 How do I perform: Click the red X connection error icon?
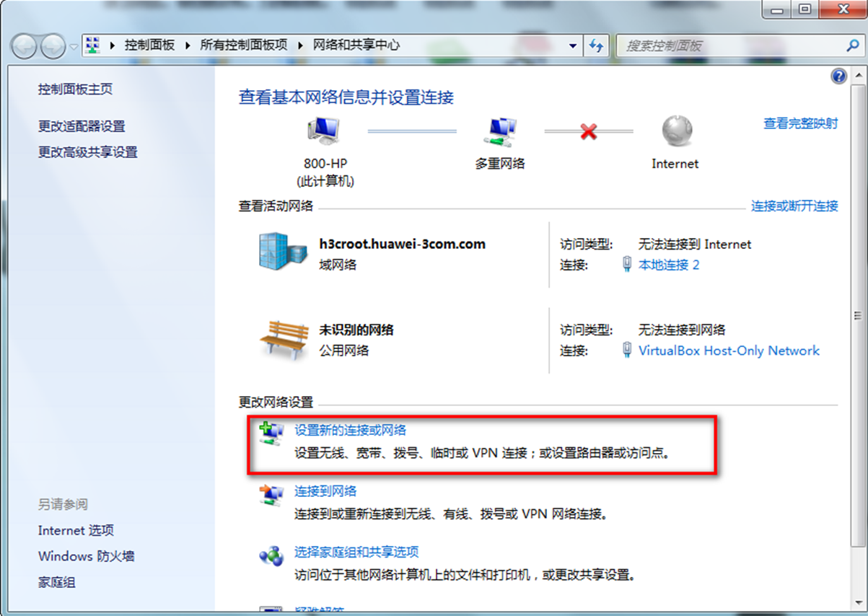pyautogui.click(x=589, y=131)
